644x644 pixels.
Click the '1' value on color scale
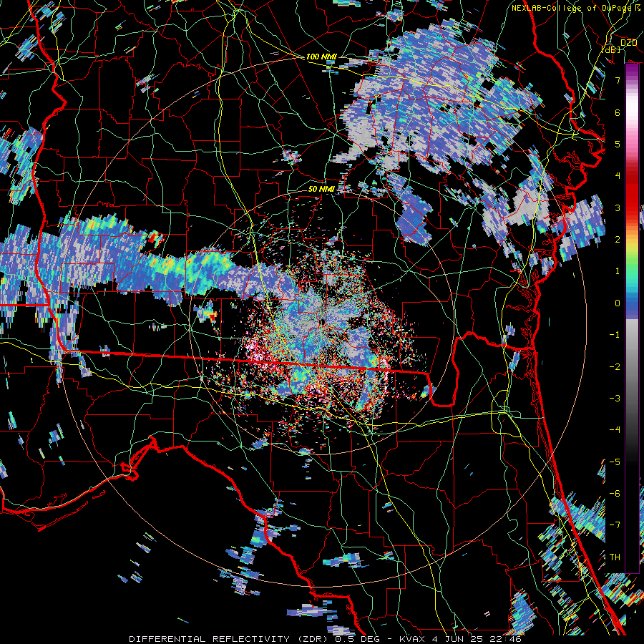[618, 271]
